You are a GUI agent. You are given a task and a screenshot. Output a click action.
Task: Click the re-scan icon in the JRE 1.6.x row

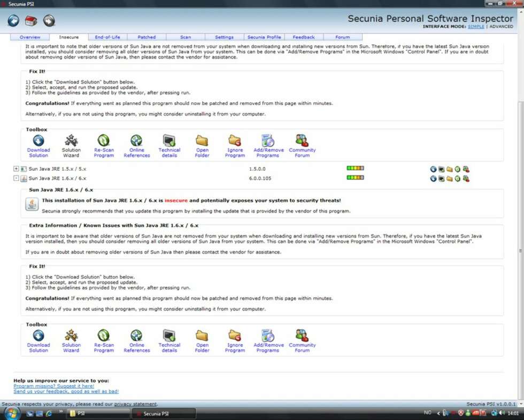pos(458,179)
